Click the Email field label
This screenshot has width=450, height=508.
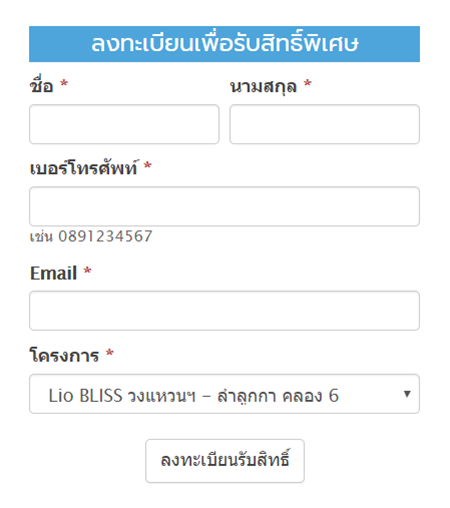tap(54, 273)
